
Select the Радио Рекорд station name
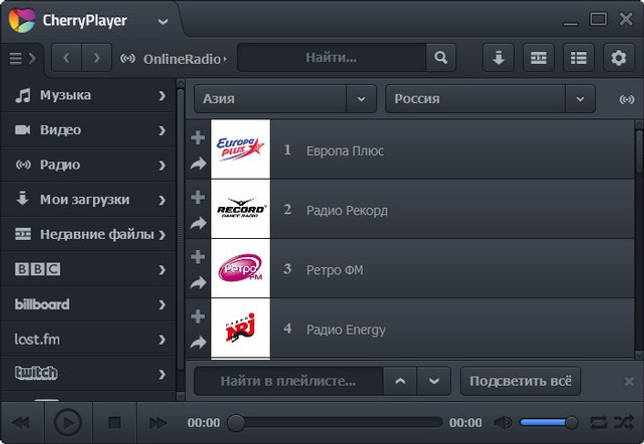(x=347, y=211)
